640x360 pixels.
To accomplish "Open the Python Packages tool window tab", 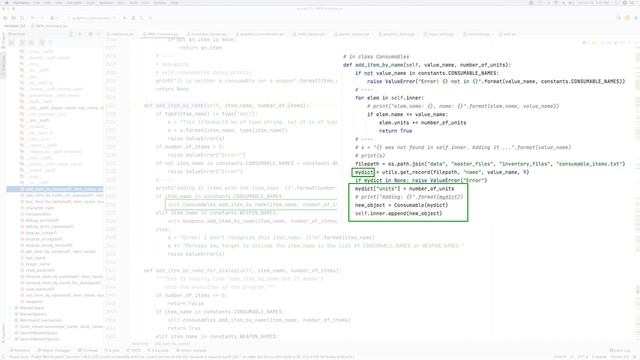I will 54,351.
